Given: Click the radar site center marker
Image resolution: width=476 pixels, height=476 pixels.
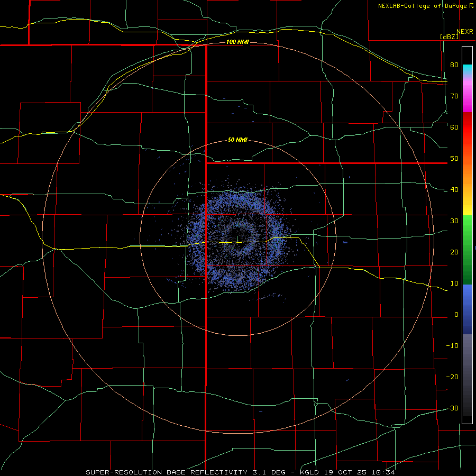Looking at the screenshot, I should 237,239.
